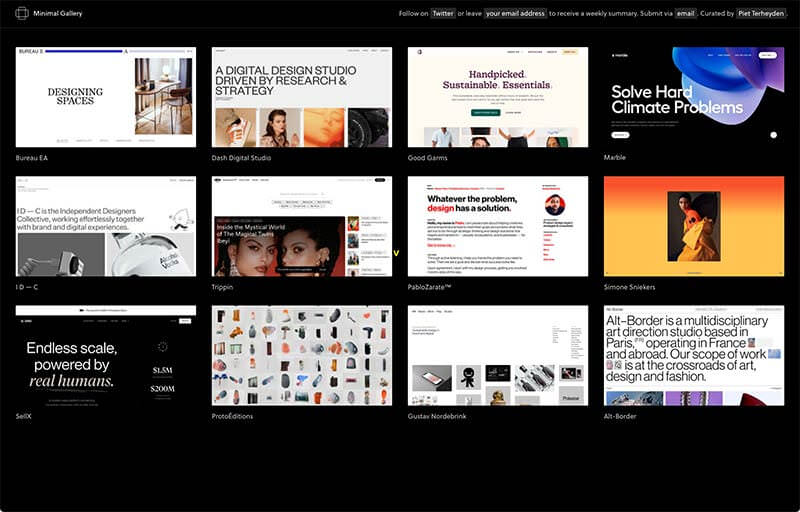Click the 'PabloZarate™' caption
This screenshot has width=800, height=512.
tap(430, 287)
